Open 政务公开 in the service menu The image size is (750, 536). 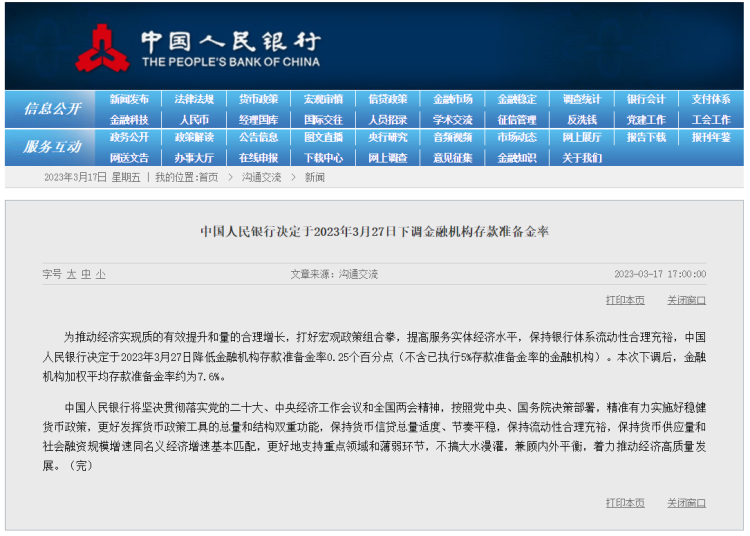[129, 137]
